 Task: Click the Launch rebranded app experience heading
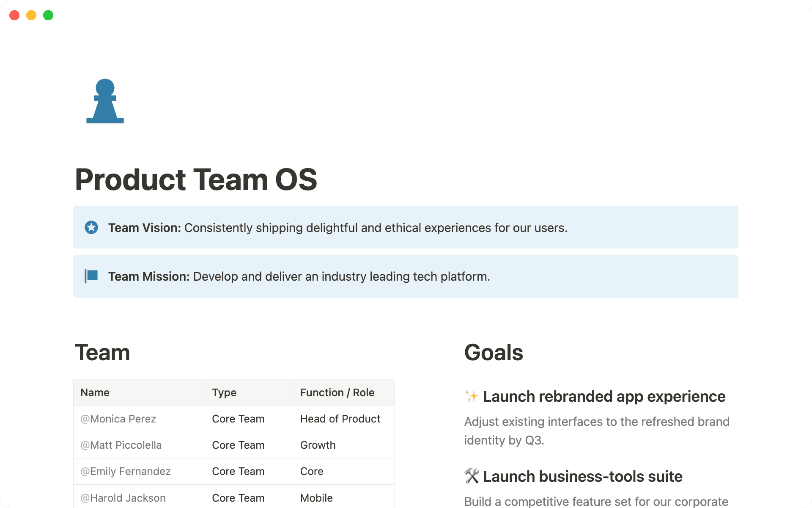(604, 396)
